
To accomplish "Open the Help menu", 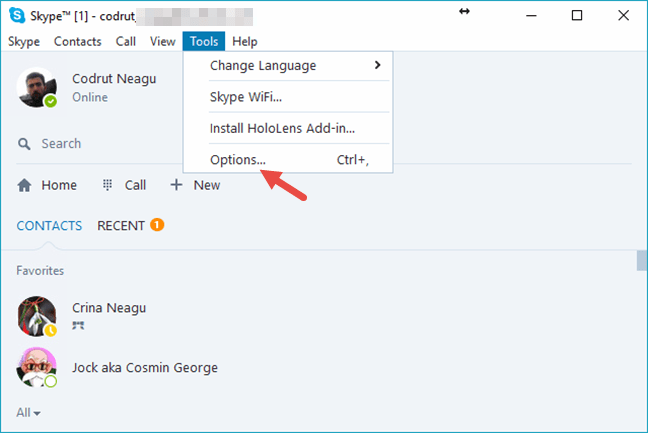I will tap(245, 41).
